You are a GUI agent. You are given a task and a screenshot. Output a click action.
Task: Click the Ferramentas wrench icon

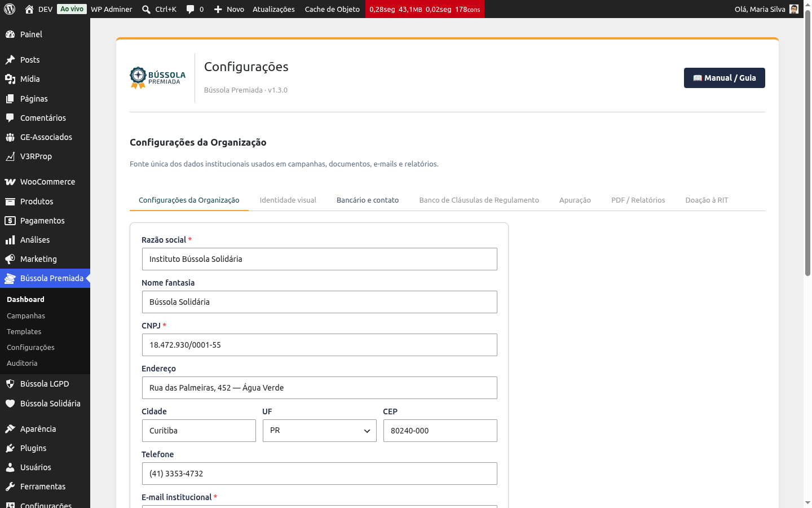(10, 487)
